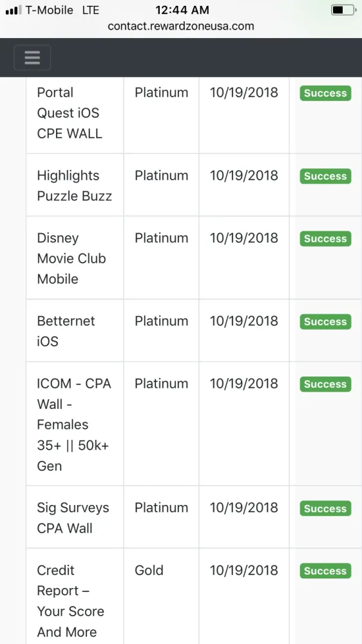Screen dimensions: 362x644
Task: Select the Betternet iOS offer name
Action: [x=66, y=331]
